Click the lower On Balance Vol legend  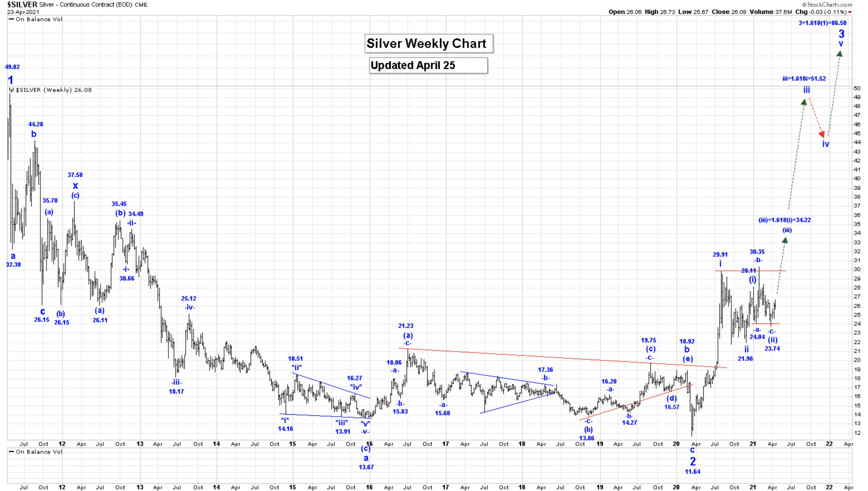36,452
